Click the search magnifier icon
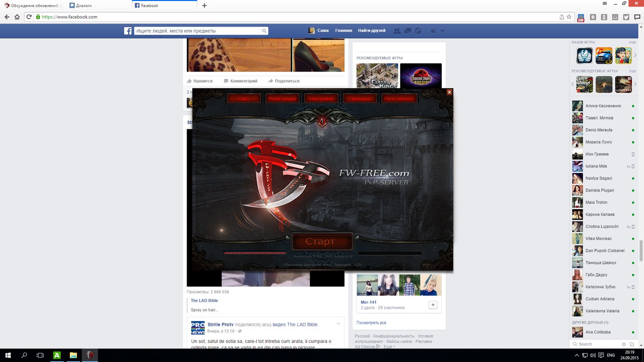Image resolution: width=644 pixels, height=362 pixels. click(x=264, y=31)
